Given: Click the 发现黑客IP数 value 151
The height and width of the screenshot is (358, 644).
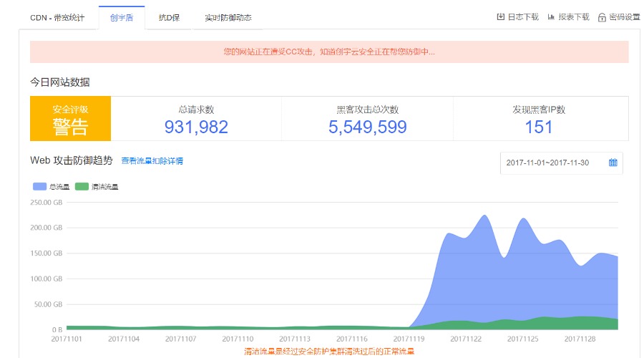Looking at the screenshot, I should 538,127.
